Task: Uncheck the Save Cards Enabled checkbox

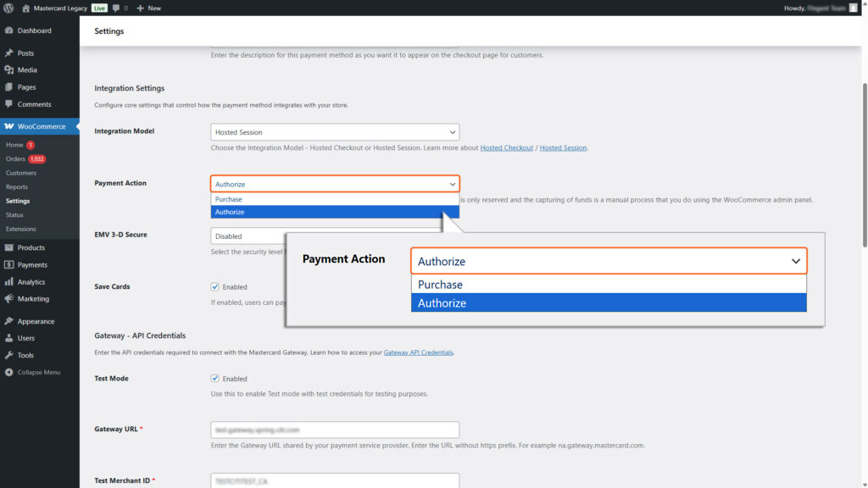Action: point(214,286)
